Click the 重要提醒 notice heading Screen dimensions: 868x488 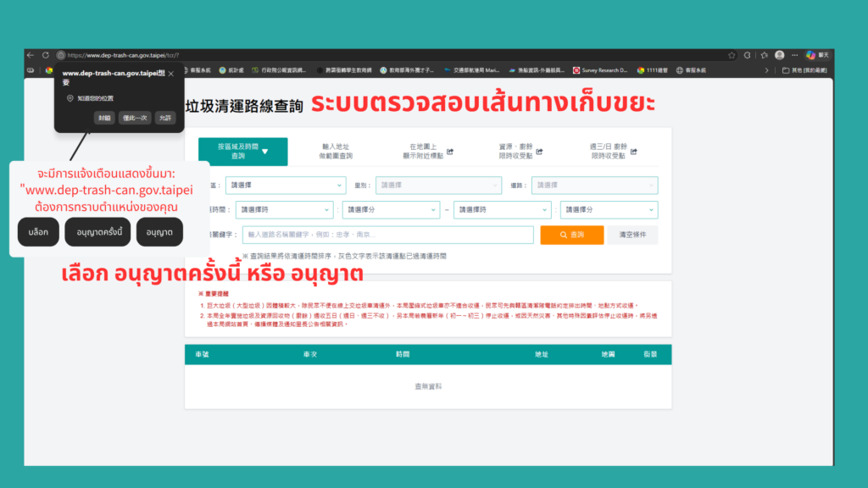(x=215, y=294)
